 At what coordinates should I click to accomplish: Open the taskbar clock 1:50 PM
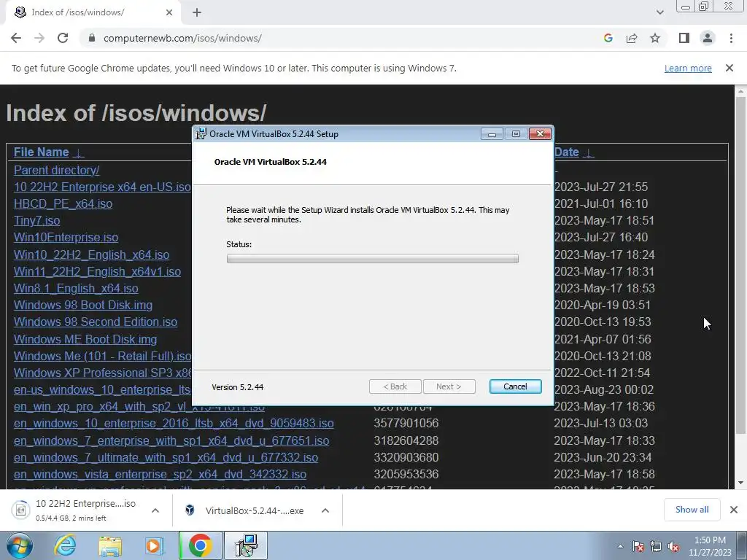point(710,546)
